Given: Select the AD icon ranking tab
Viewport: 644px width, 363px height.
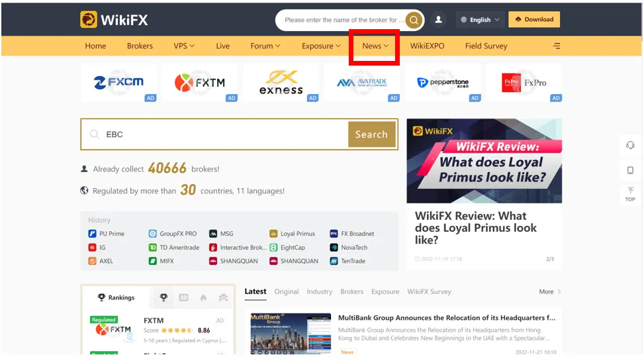Looking at the screenshot, I should point(183,297).
